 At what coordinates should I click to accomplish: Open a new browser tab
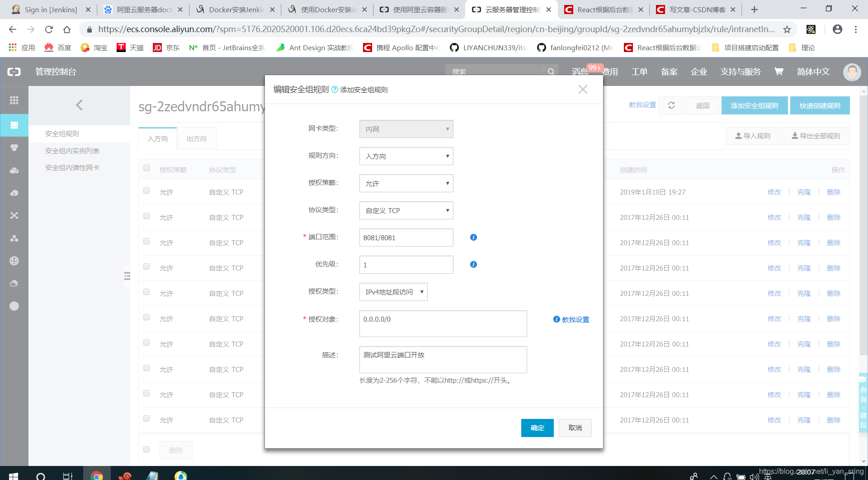pos(754,10)
